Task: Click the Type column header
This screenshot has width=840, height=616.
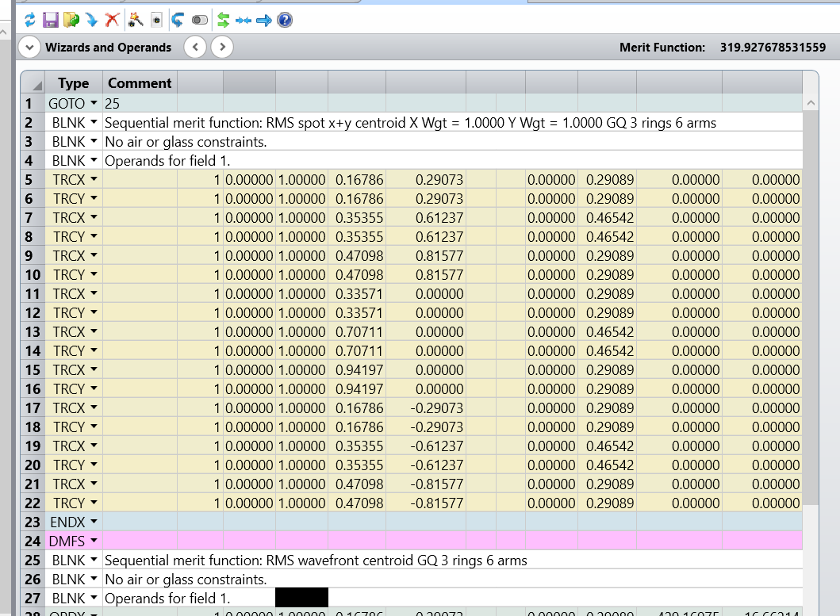Action: coord(74,83)
